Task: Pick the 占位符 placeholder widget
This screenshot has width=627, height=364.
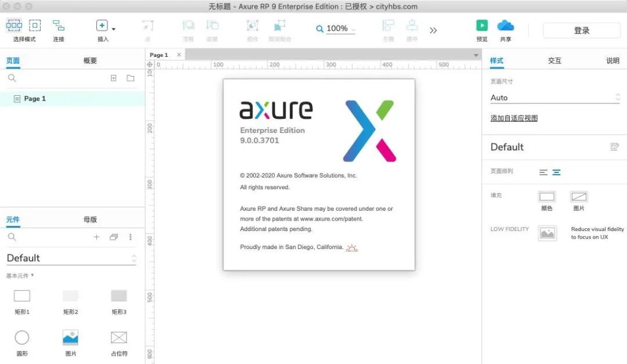Action: [119, 338]
